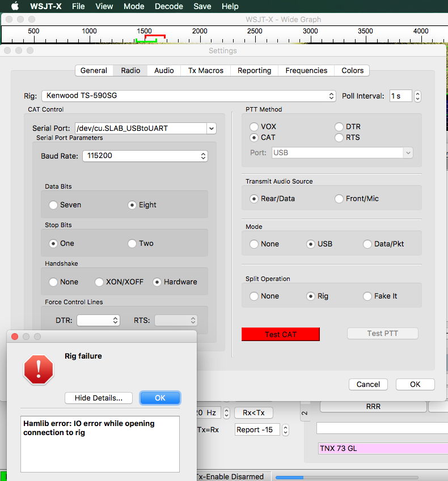Screen dimensions: 448x481
Task: Expand the Rig model dropdown
Action: tap(188, 96)
